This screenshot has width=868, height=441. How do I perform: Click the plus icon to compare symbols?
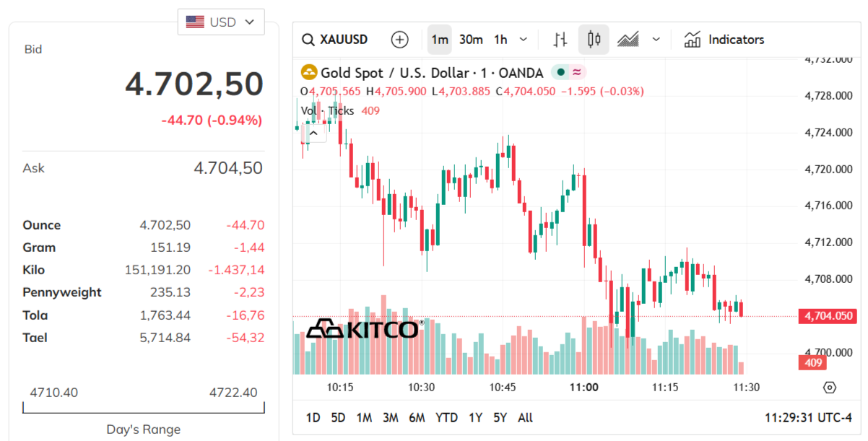tap(399, 40)
